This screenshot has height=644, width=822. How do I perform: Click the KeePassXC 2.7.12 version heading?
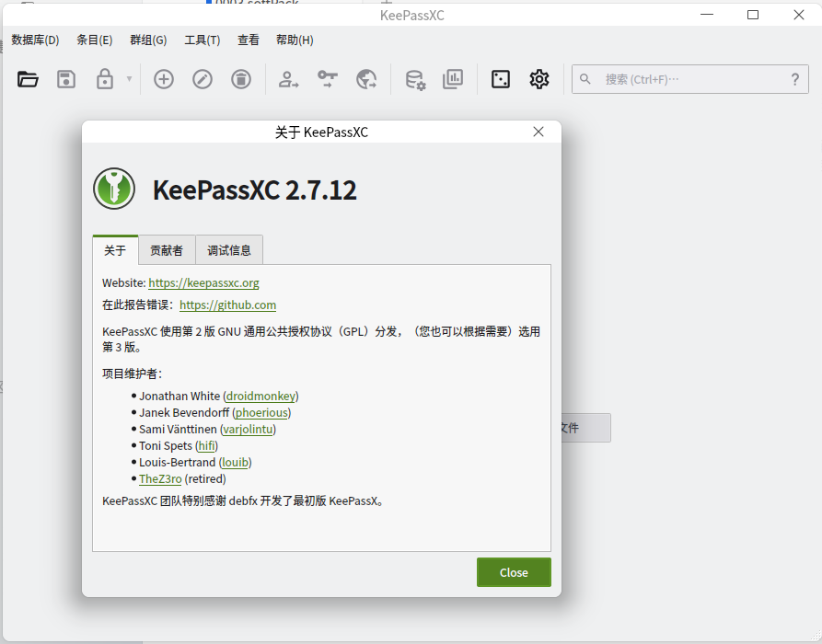point(255,190)
